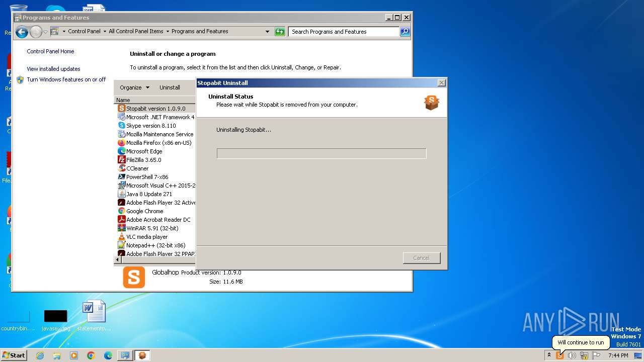Screen dimensions: 644x362
Task: Open Google Chrome from the taskbar
Action: pos(91,355)
